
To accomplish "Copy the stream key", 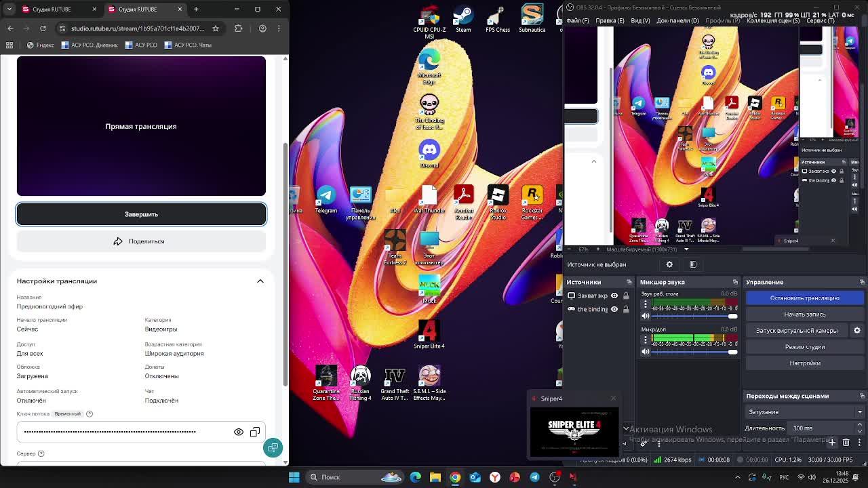I will click(x=255, y=432).
